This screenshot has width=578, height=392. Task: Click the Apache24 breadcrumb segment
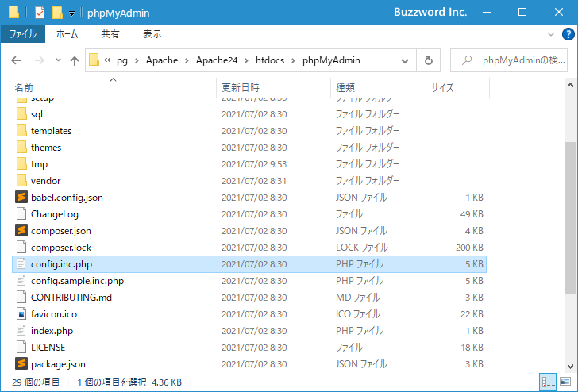pyautogui.click(x=217, y=60)
